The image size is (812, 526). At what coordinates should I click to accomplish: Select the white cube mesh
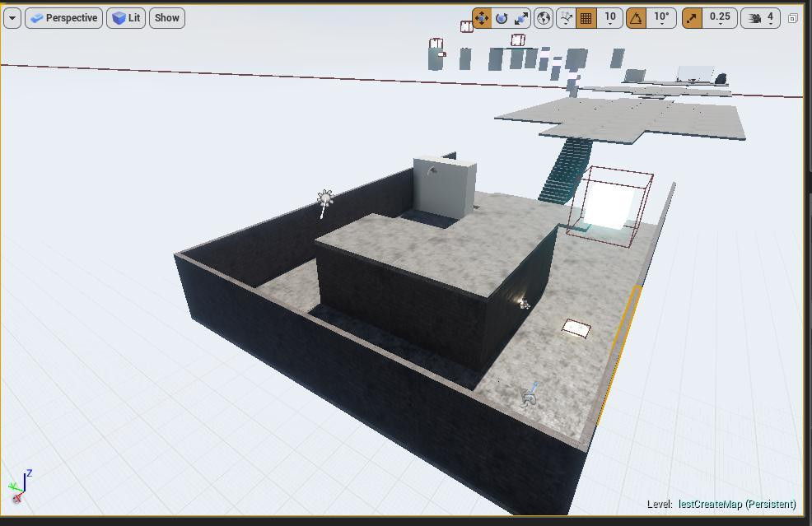445,189
